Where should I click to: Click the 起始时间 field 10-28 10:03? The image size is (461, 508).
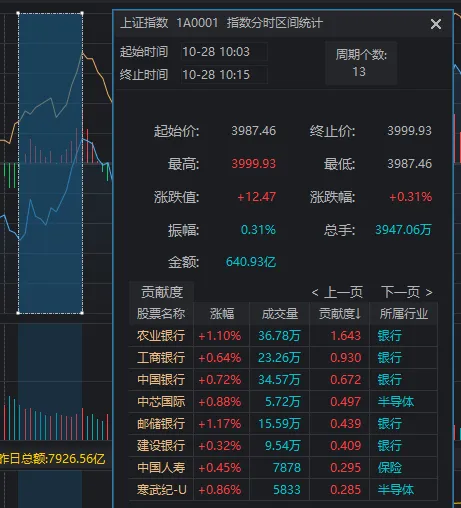click(224, 52)
